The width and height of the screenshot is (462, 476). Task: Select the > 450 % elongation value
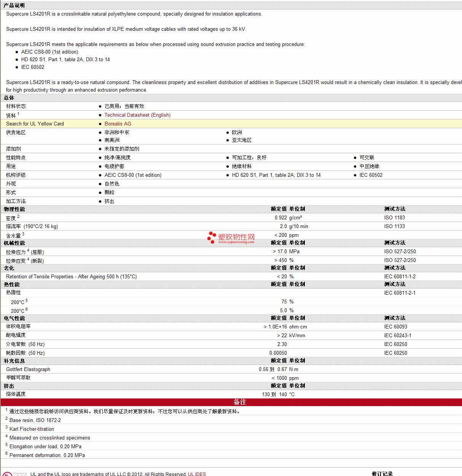(x=284, y=260)
